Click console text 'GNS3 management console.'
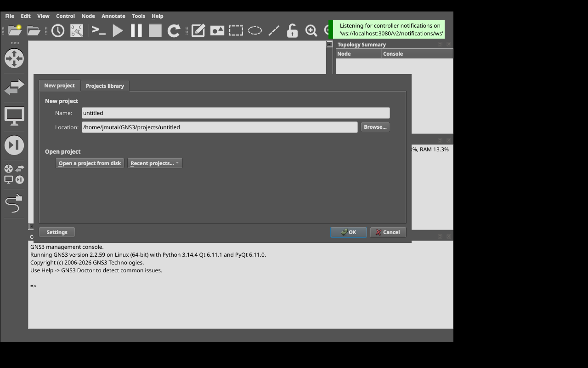The width and height of the screenshot is (588, 368). pos(67,247)
